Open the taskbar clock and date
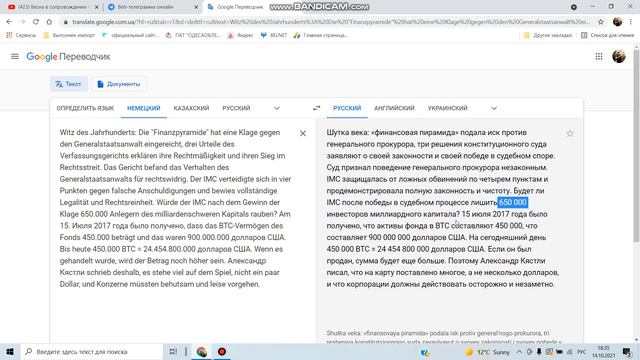This screenshot has height=360, width=640. 604,352
